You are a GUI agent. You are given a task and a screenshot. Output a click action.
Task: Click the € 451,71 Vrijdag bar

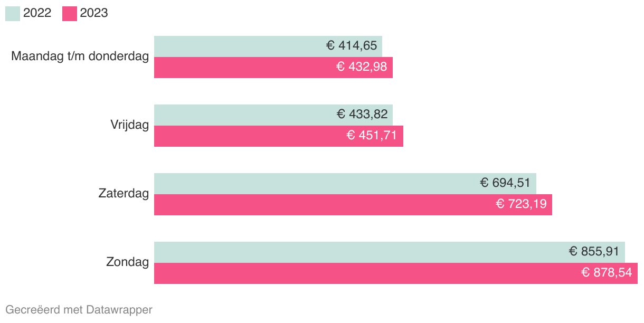[279, 136]
